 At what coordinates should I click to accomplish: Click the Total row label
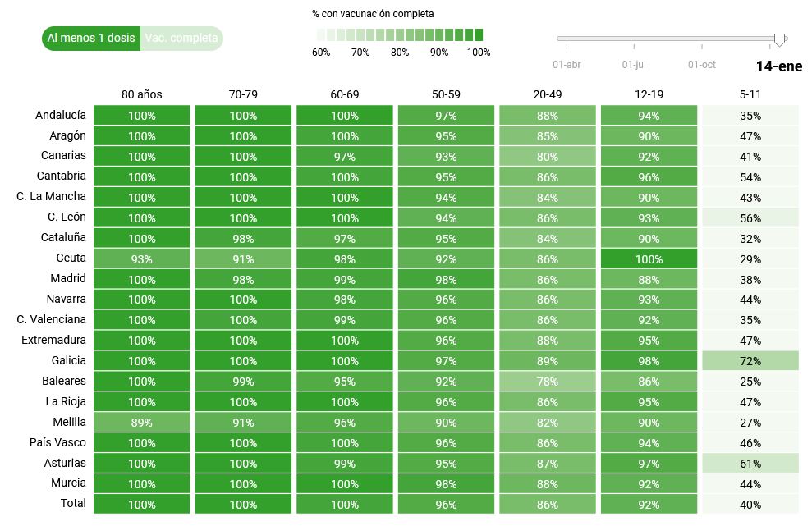coord(73,504)
